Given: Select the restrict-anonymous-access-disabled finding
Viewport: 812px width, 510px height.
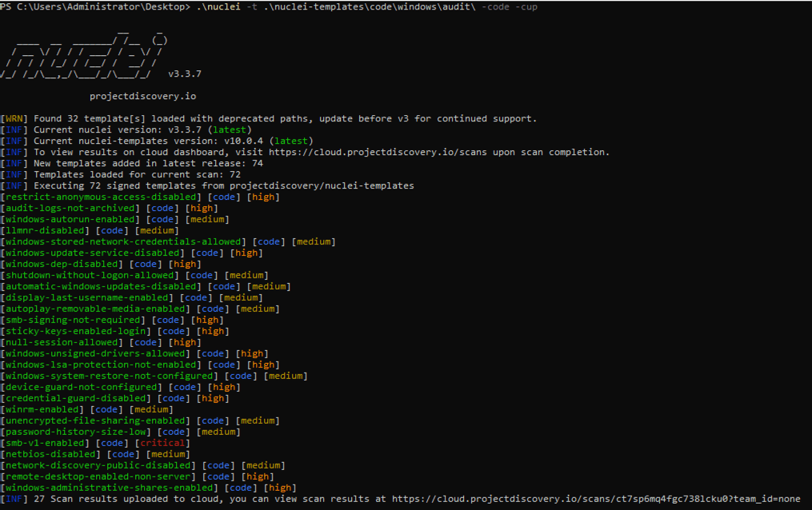Looking at the screenshot, I should tap(100, 197).
